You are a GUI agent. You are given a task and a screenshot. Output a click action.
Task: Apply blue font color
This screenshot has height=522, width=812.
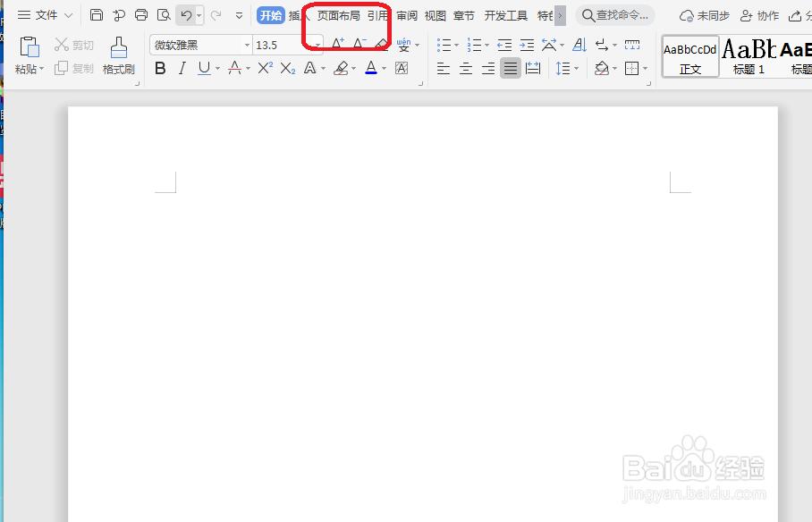pos(371,68)
